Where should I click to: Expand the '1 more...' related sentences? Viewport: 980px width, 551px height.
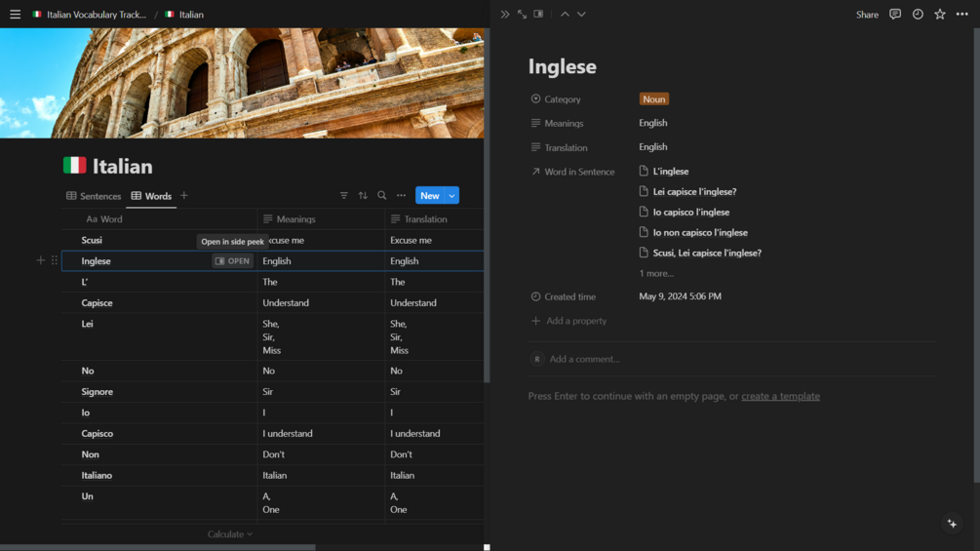point(656,274)
